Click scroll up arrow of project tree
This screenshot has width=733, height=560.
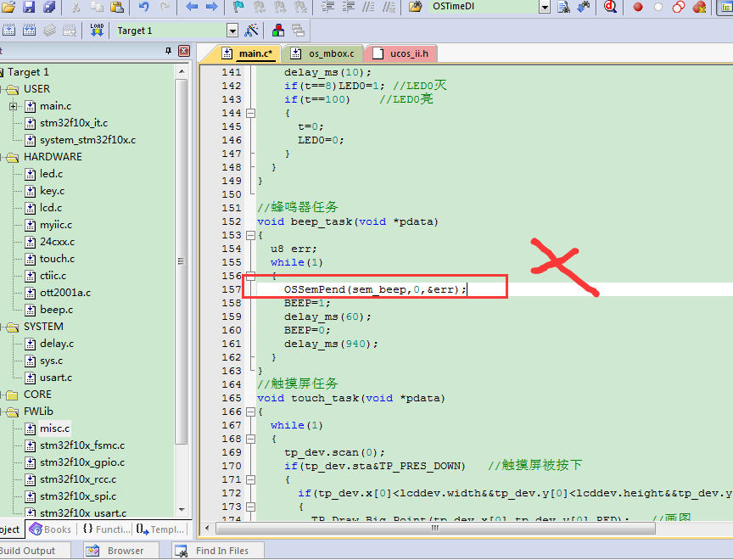182,71
